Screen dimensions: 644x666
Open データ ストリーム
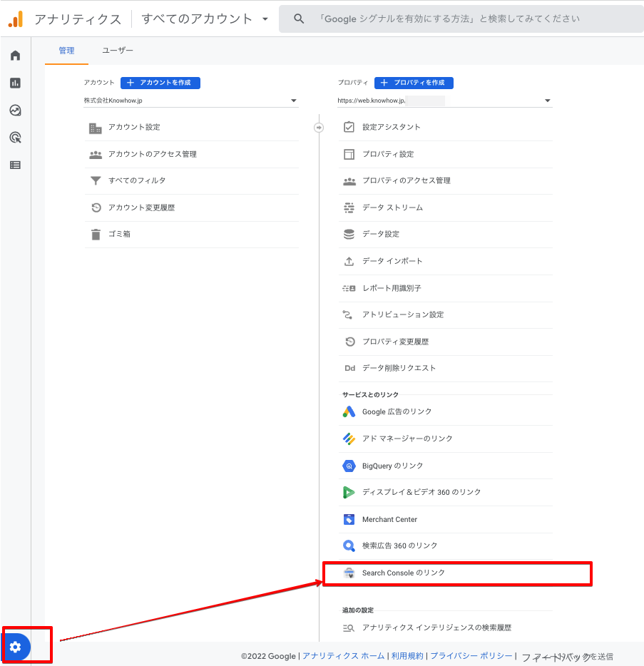coord(446,208)
